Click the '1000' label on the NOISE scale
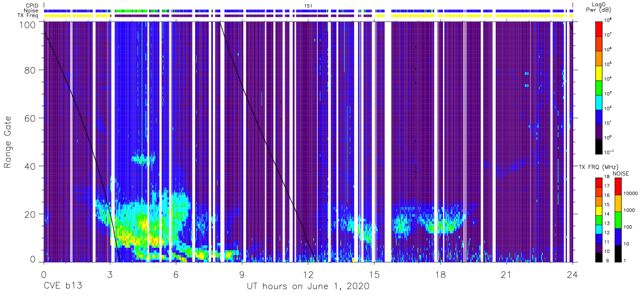The width and height of the screenshot is (644, 297). click(x=629, y=210)
